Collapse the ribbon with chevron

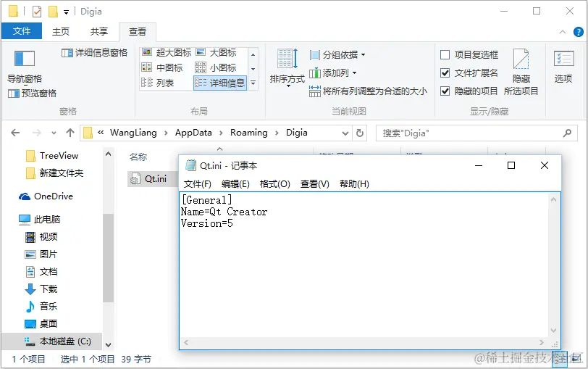pyautogui.click(x=563, y=33)
